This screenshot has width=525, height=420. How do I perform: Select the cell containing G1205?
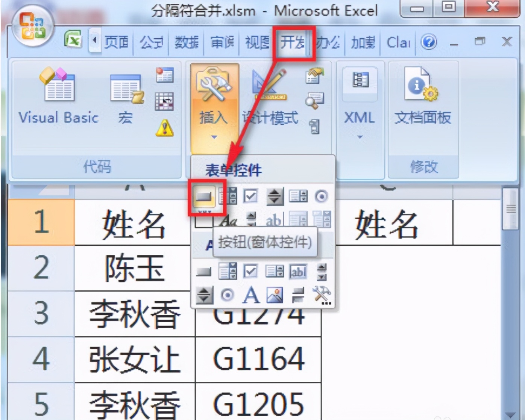tap(258, 402)
